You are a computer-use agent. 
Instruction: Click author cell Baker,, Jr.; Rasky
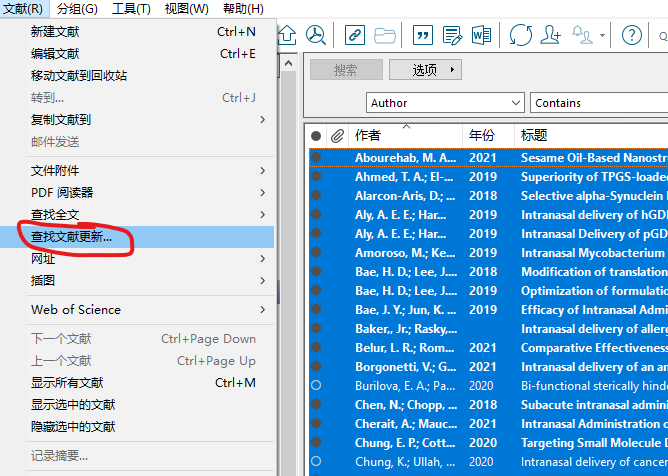pos(406,329)
